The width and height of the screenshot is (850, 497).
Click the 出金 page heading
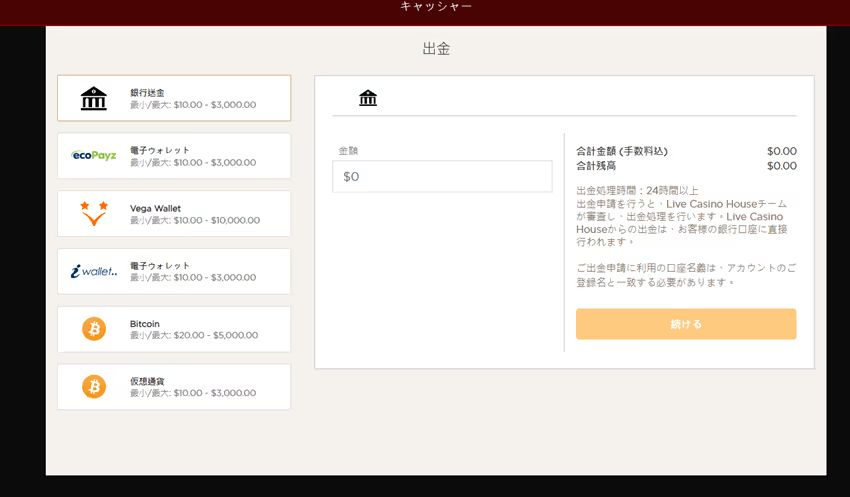click(x=436, y=49)
